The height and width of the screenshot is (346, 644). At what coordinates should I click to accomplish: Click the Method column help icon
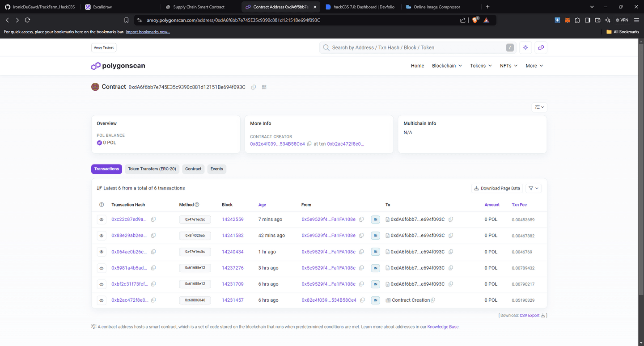pyautogui.click(x=197, y=205)
